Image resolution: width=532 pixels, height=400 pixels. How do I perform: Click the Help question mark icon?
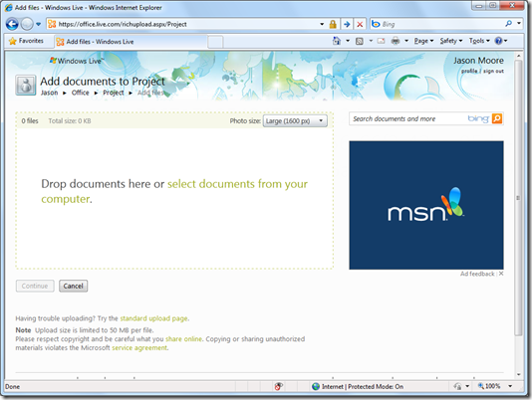point(498,41)
